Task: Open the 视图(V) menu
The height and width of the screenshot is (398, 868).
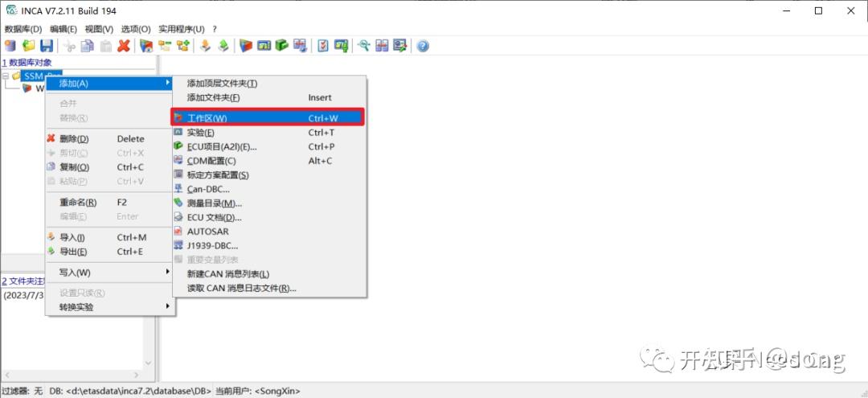Action: 99,29
